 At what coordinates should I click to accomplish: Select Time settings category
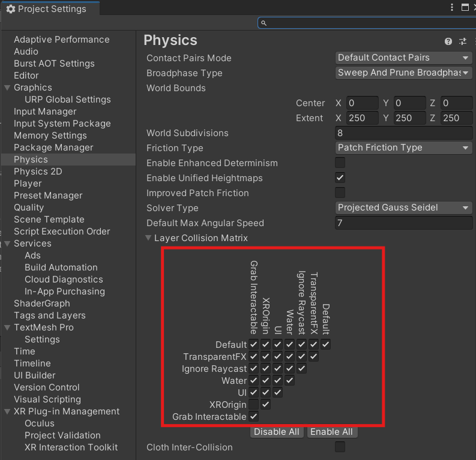pyautogui.click(x=25, y=351)
